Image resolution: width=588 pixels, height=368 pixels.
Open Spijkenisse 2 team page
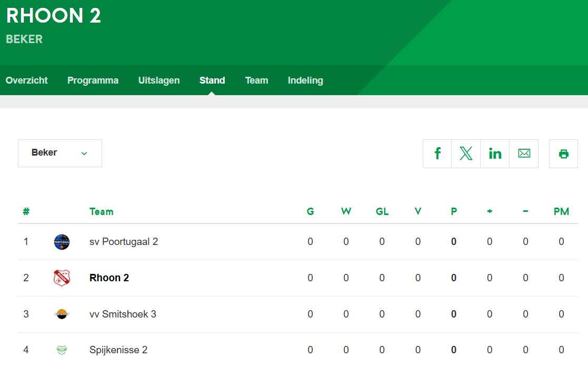click(118, 350)
